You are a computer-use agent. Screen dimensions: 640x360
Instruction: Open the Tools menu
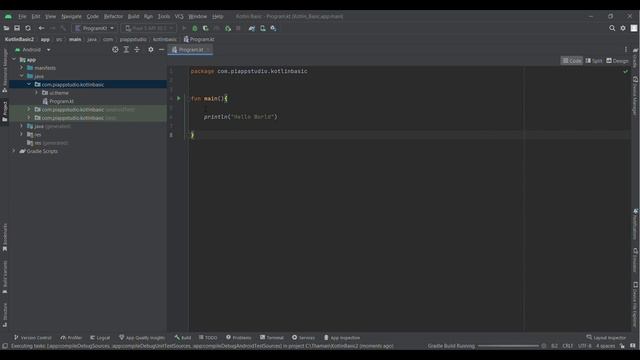click(x=164, y=16)
